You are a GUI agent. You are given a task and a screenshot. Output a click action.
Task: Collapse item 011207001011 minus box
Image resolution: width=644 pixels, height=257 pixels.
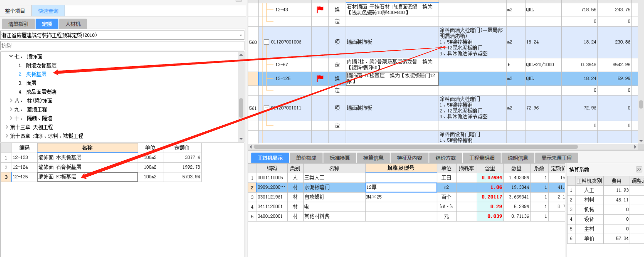coord(266,108)
